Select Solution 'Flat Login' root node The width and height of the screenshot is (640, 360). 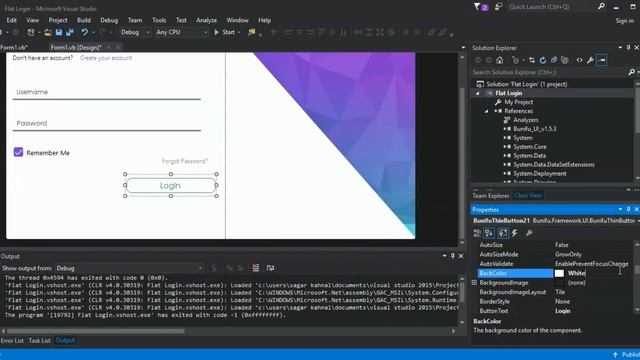(527, 84)
